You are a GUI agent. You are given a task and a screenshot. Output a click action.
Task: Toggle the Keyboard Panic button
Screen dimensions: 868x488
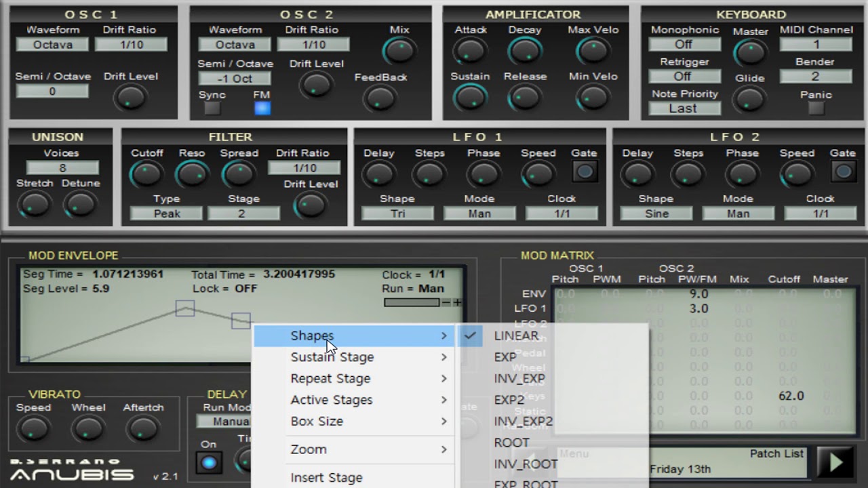(x=816, y=108)
